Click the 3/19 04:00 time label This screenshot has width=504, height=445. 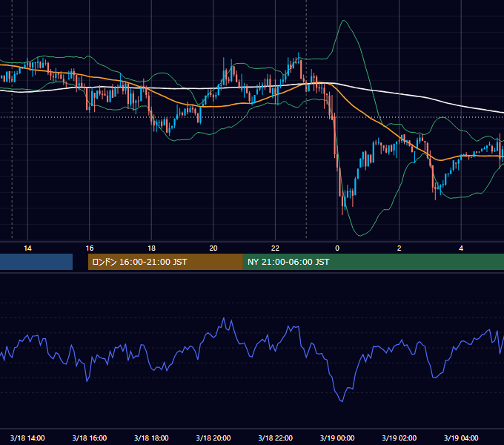pos(461,438)
